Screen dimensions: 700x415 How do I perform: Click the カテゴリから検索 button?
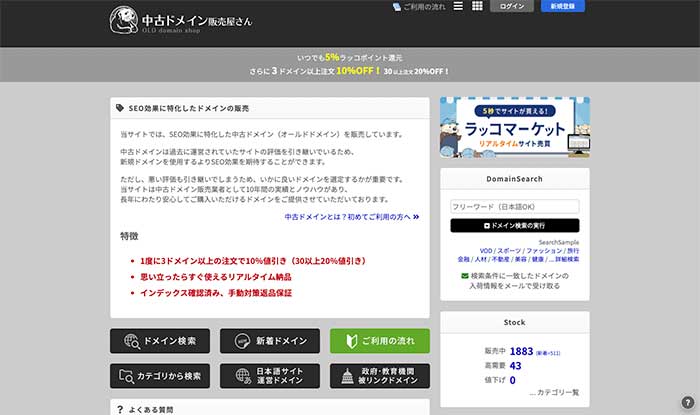click(x=160, y=376)
